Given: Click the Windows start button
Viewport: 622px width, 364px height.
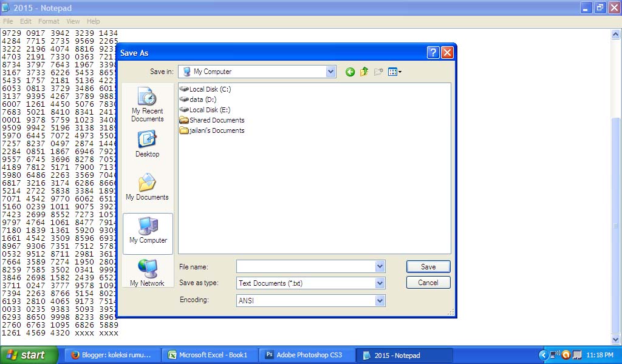Looking at the screenshot, I should tap(29, 355).
